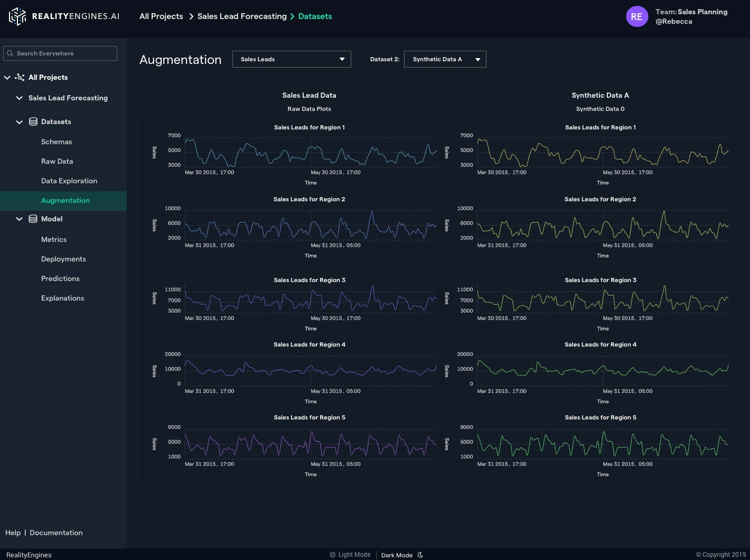Open Data Exploration in sidebar

pyautogui.click(x=69, y=181)
